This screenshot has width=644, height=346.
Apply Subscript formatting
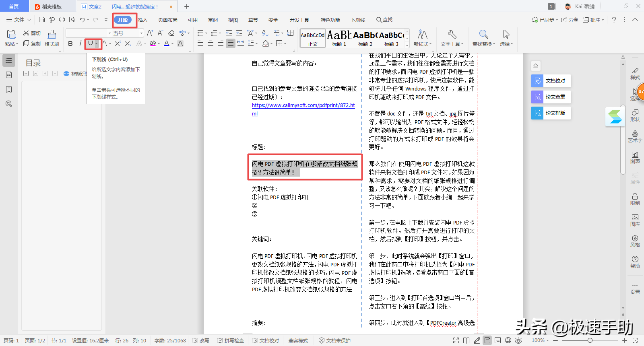(x=128, y=43)
